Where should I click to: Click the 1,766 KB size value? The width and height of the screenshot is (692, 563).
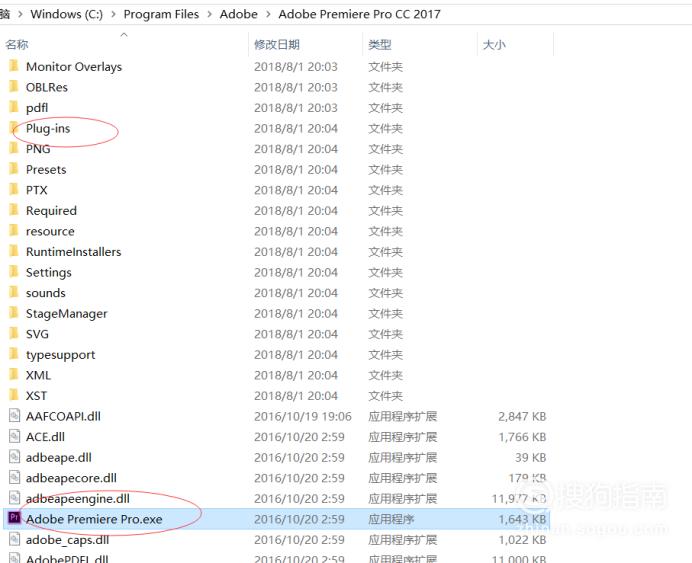point(522,437)
